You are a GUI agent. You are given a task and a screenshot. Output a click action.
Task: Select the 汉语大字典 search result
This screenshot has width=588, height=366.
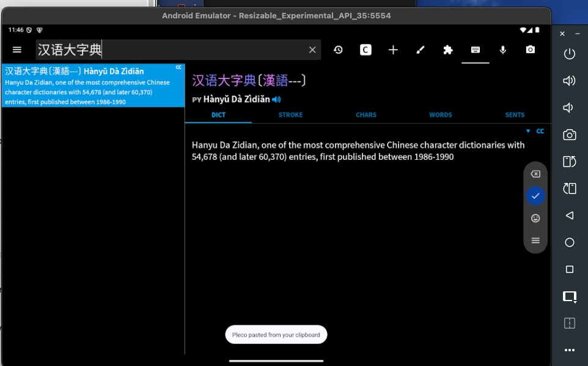click(x=93, y=86)
